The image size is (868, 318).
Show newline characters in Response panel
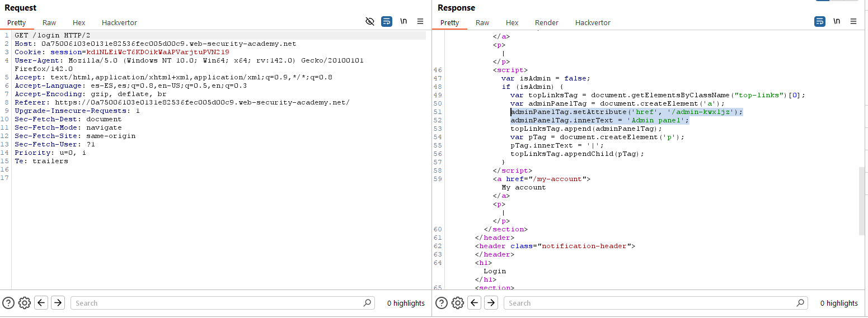pos(837,22)
